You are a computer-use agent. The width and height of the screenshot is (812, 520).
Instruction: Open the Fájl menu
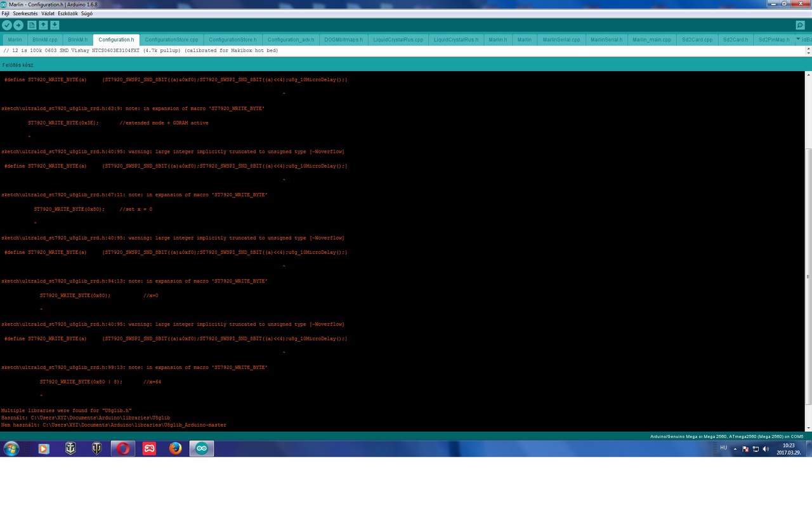(6, 13)
